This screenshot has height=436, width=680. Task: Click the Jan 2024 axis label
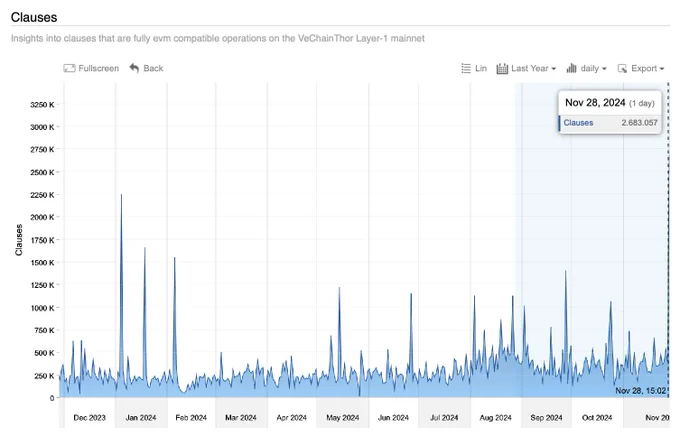point(141,418)
